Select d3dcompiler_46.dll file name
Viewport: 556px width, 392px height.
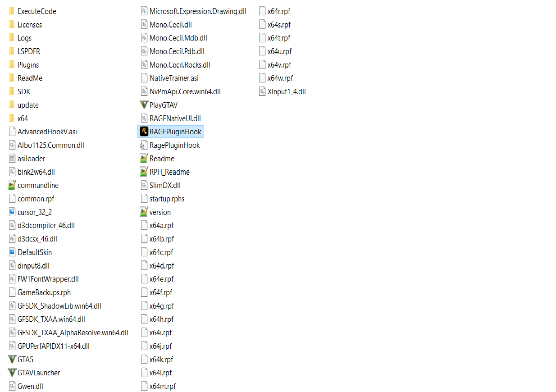coord(46,225)
